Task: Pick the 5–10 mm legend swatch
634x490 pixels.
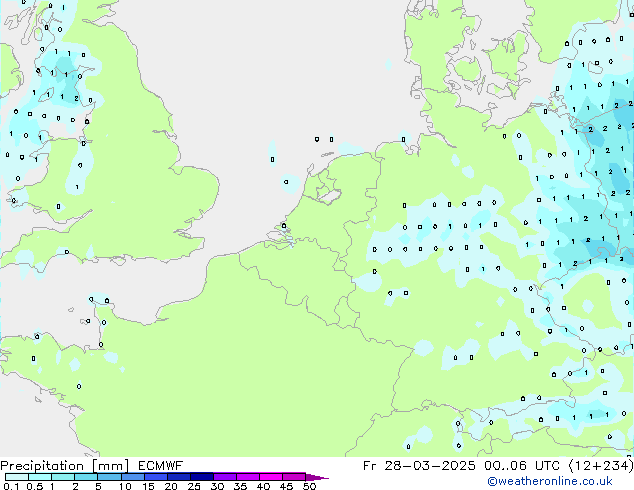Action: click(x=109, y=477)
